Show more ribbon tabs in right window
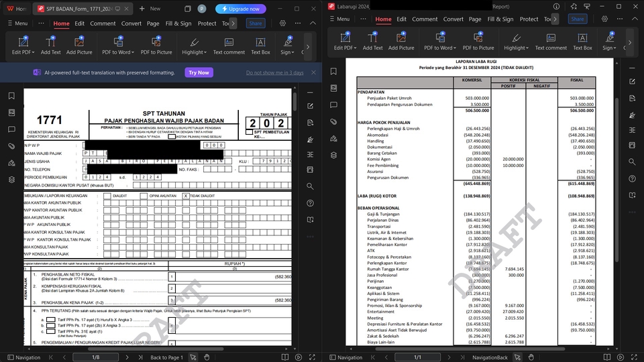This screenshot has height=362, width=644. [x=555, y=19]
